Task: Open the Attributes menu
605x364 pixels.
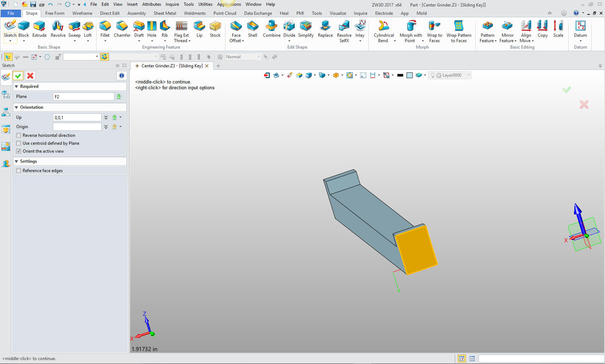Action: click(151, 4)
